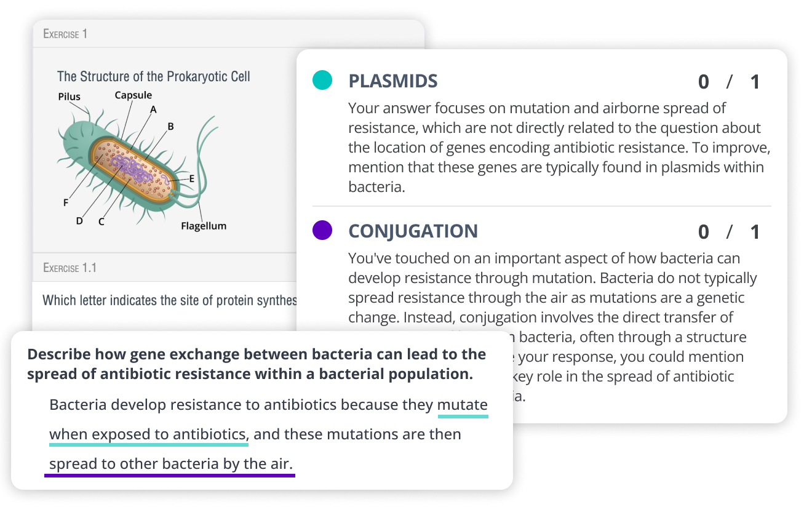Click the teal-underlined phrase 'when exposed to antibiotics'
Screen dimensions: 812x507
[148, 434]
